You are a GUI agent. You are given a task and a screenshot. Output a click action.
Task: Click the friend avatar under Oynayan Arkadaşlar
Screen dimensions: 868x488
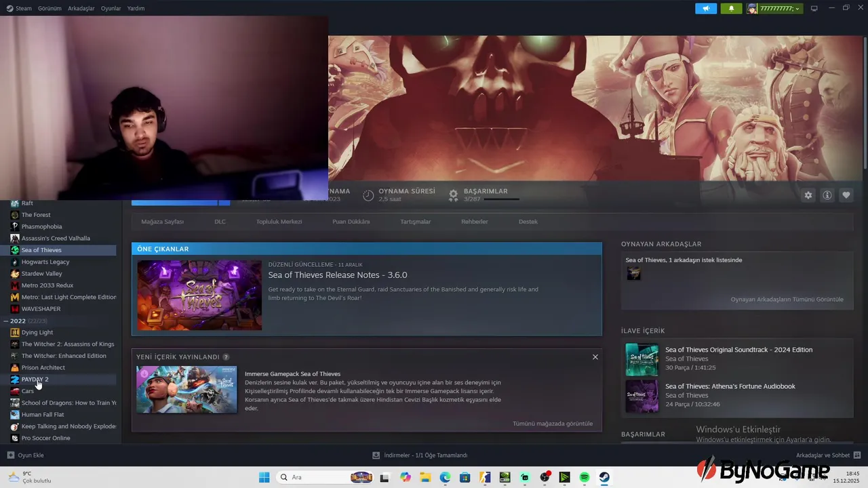click(x=633, y=273)
